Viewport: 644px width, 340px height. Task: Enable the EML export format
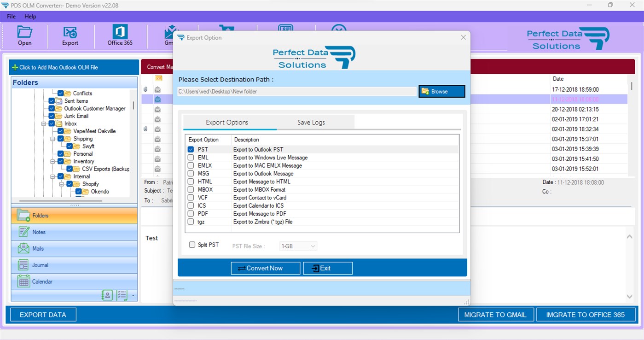click(191, 157)
